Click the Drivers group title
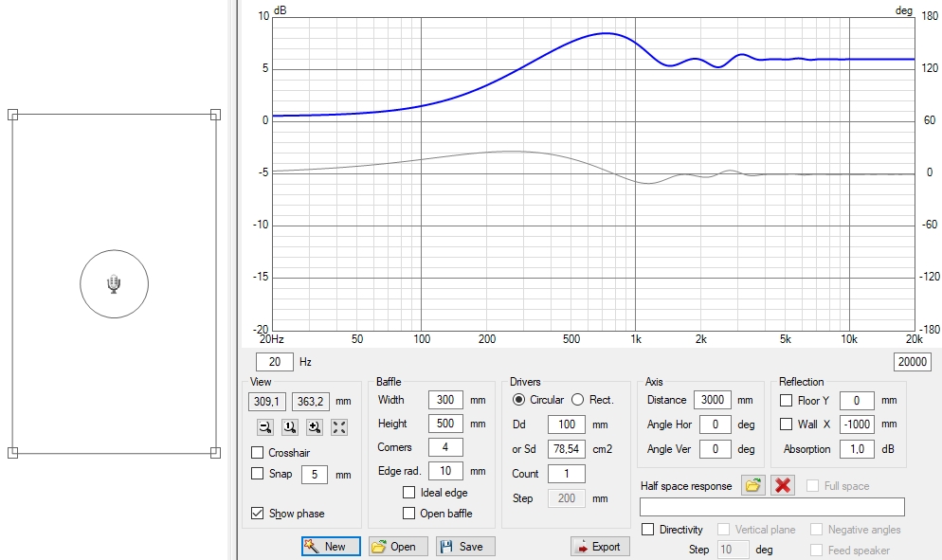The height and width of the screenshot is (560, 942). (x=525, y=382)
